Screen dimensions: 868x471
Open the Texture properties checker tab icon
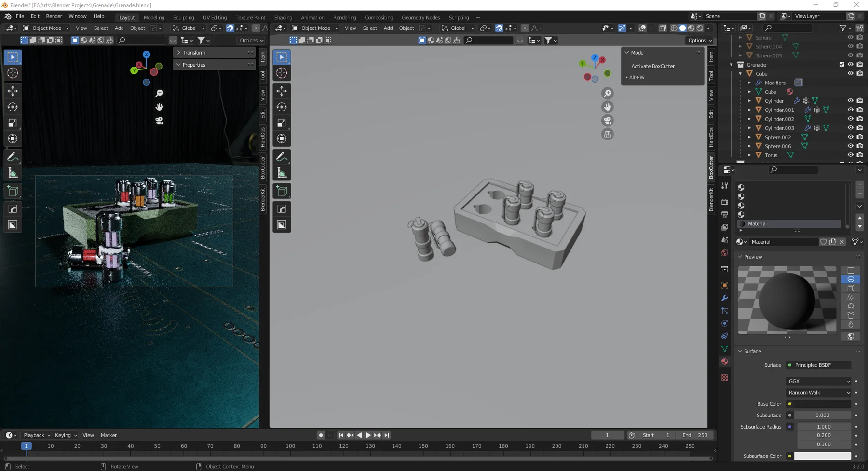coord(724,378)
